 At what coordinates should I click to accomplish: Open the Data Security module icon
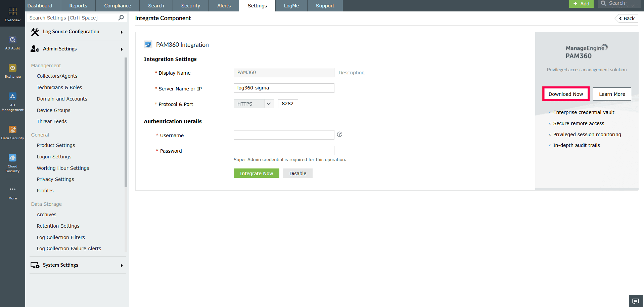(12, 129)
